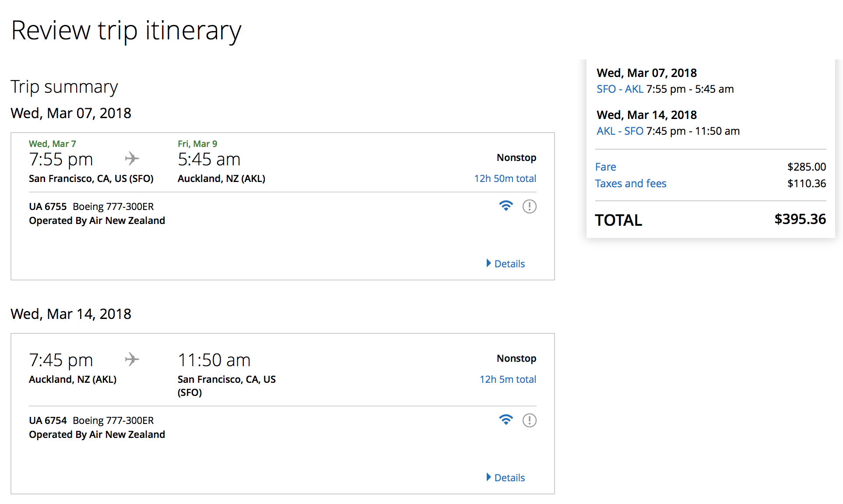Viewport: 843px width, 504px height.
Task: Click the alert info icon for UA 6755
Action: click(529, 206)
